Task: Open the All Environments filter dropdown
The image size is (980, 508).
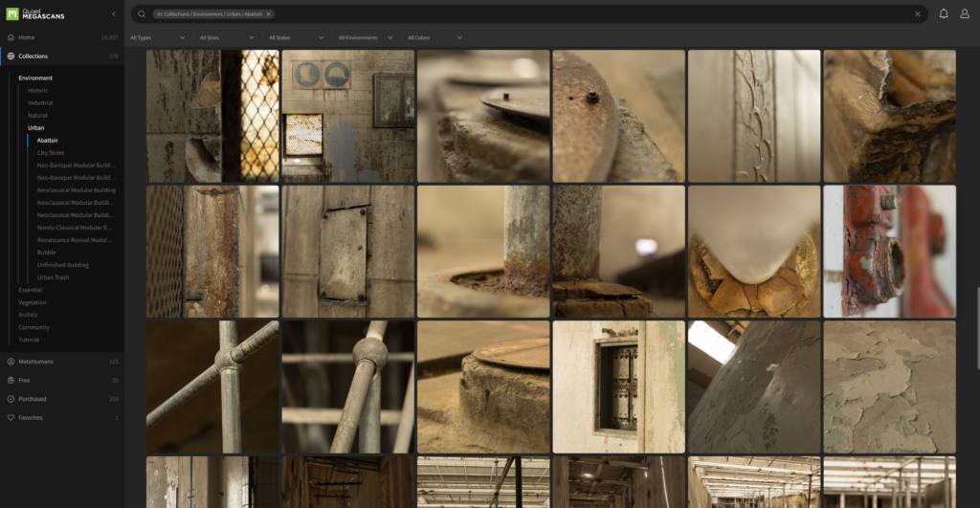Action: pos(366,37)
